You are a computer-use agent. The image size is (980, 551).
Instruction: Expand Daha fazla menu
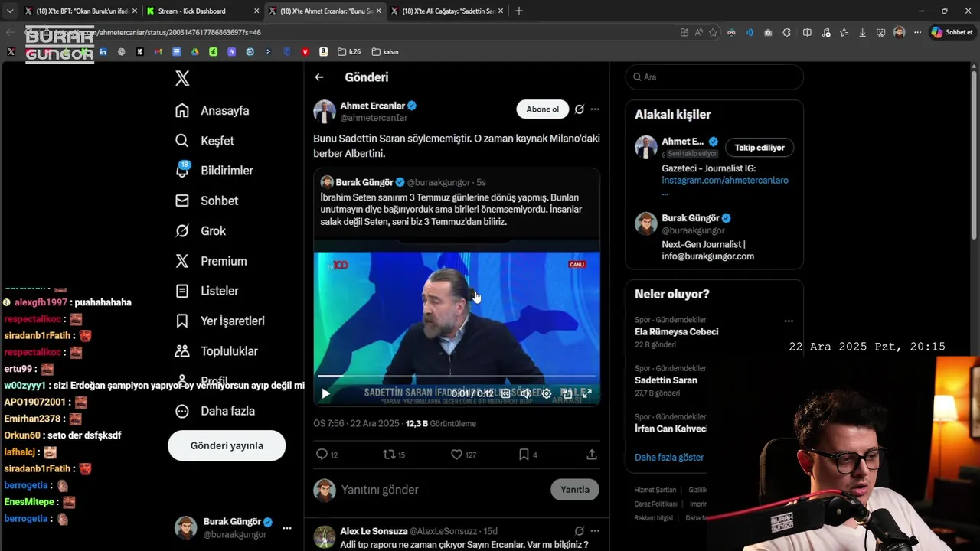pos(214,411)
